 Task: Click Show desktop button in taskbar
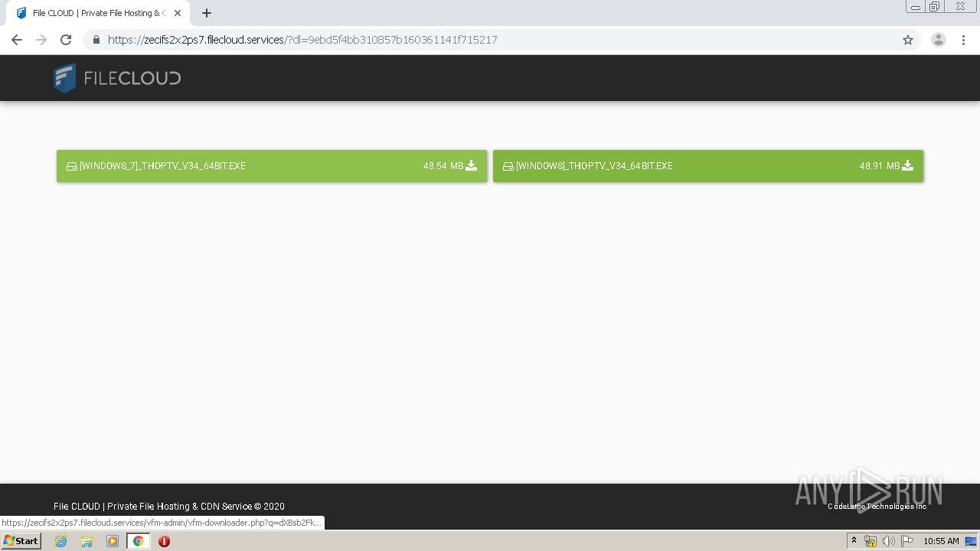pos(972,541)
